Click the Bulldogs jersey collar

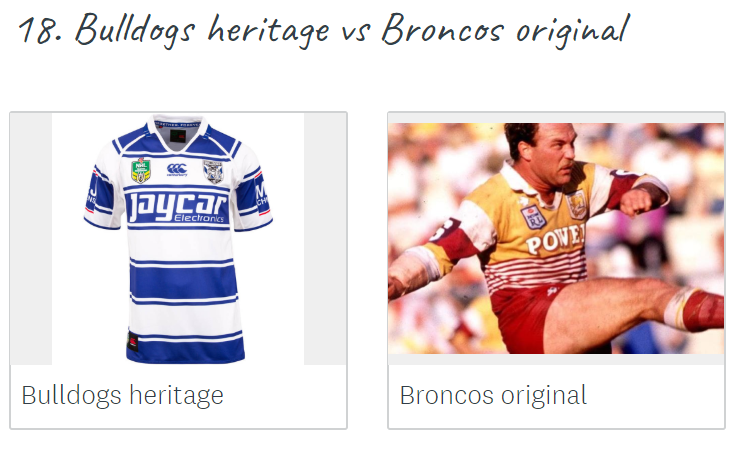178,133
